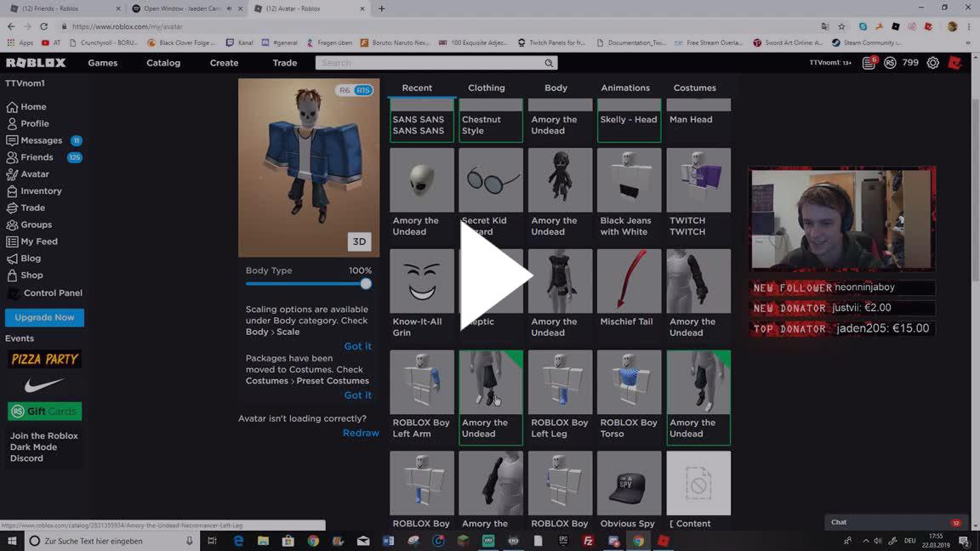Open the Profile sidebar item

coord(27,123)
